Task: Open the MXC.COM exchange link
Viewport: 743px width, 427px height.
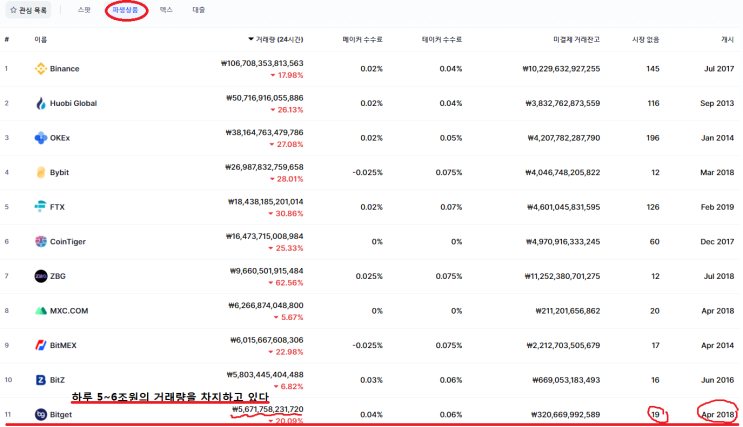Action: click(69, 311)
